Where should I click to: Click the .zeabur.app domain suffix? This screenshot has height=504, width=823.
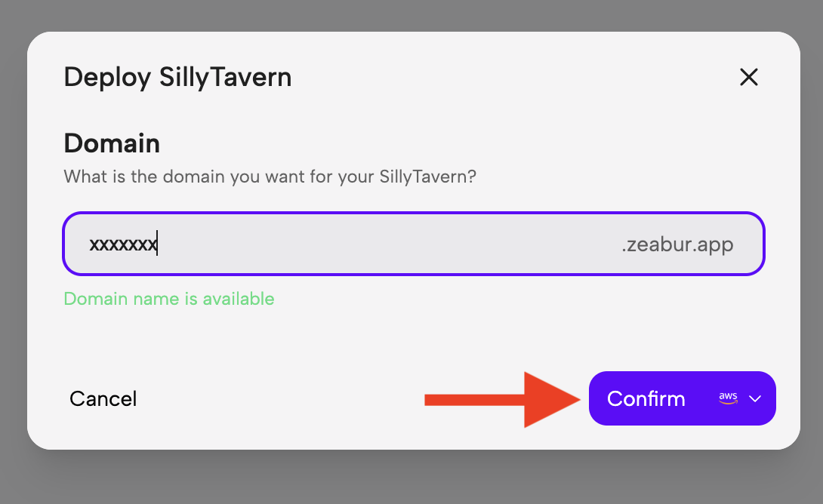pos(677,244)
